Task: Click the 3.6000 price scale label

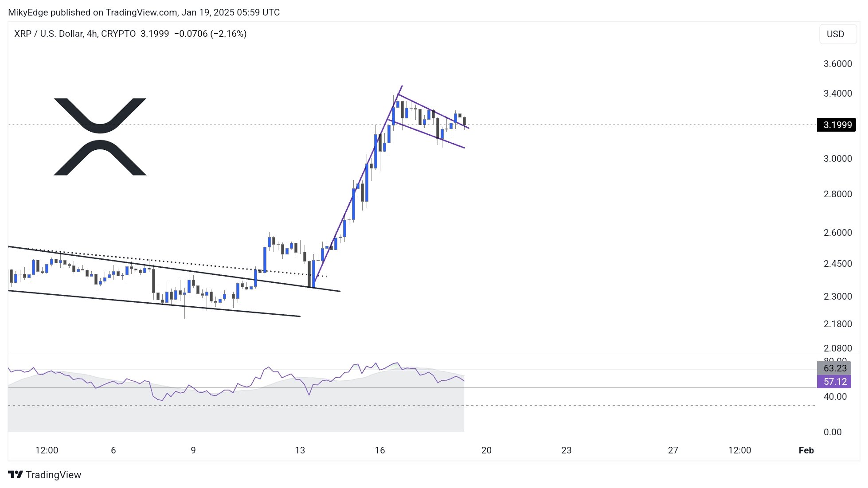Action: coord(837,64)
